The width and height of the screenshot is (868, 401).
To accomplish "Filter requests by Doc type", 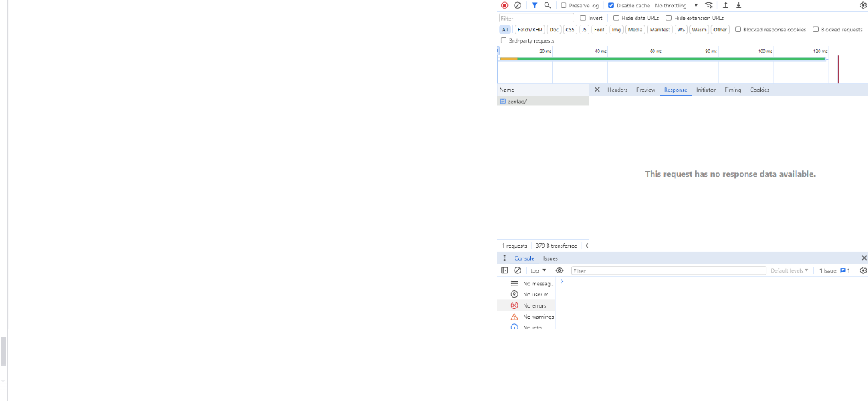I will click(554, 30).
